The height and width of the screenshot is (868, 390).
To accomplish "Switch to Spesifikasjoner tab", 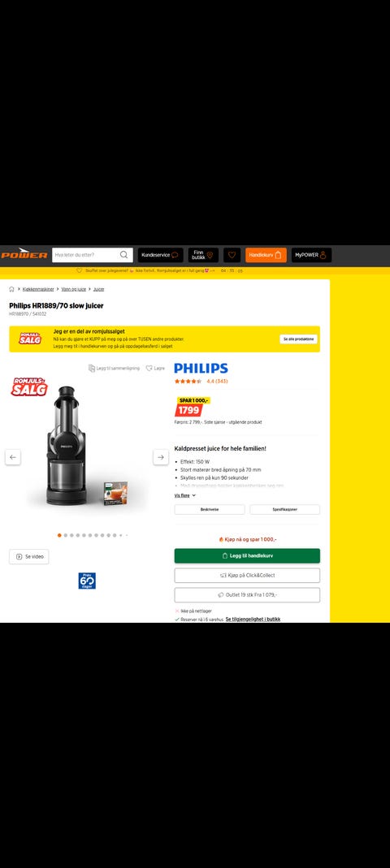I will click(x=284, y=509).
